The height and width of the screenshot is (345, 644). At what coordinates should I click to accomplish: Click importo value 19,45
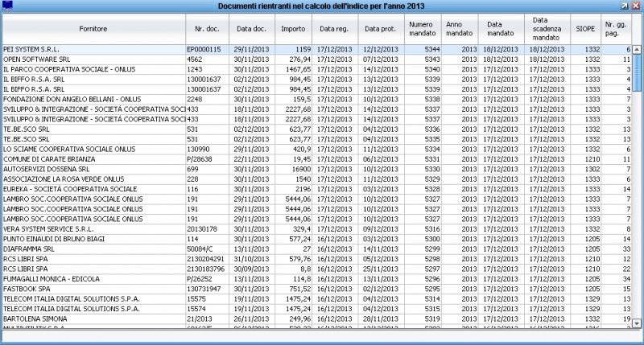303,159
